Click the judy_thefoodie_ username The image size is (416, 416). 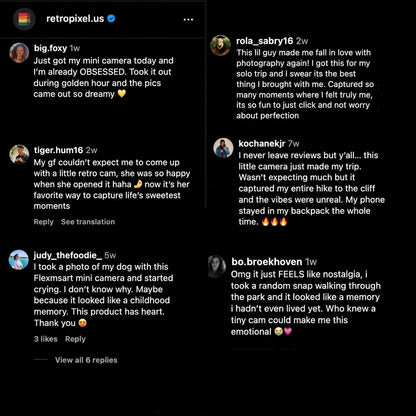[x=68, y=255]
